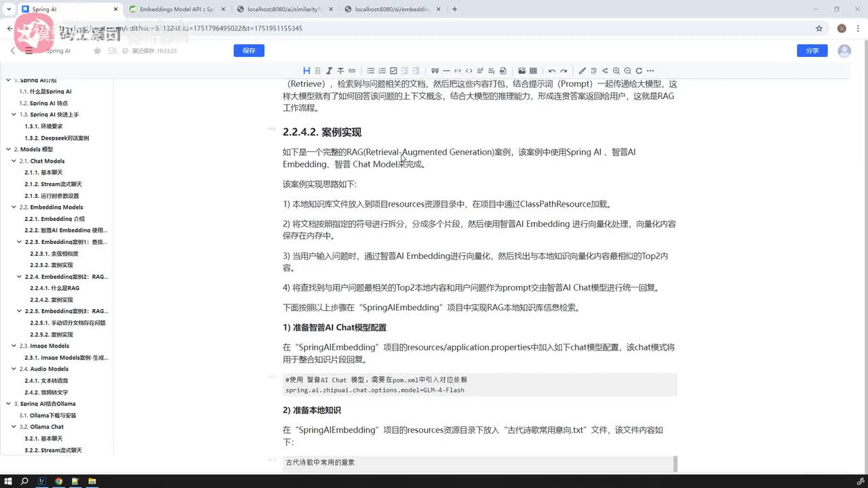Jump to 3.1. Ollama下载与安装
The height and width of the screenshot is (488, 868).
47,415
